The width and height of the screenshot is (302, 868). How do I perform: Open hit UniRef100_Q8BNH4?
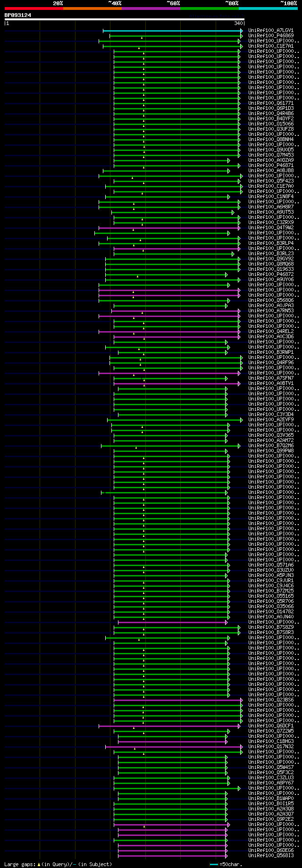(271, 140)
